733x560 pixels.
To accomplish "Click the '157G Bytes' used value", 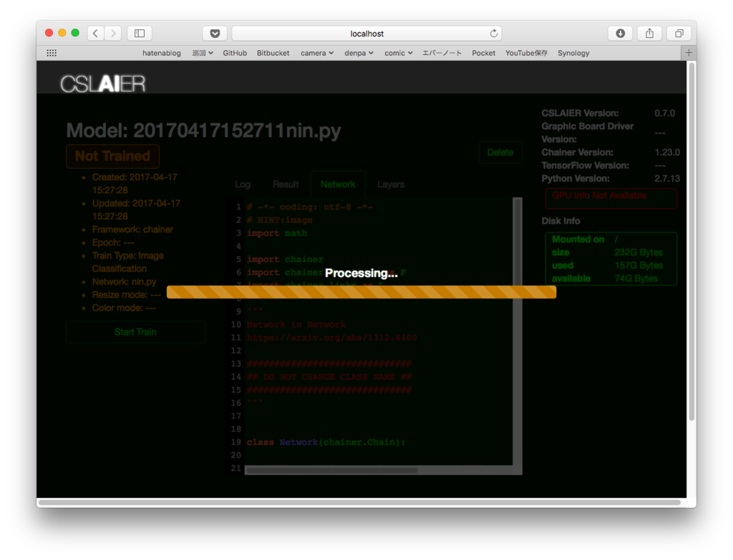I will (638, 265).
